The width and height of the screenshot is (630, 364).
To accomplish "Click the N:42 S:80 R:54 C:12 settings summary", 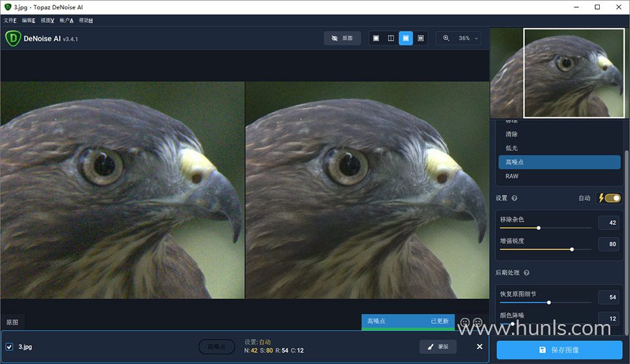I will tap(274, 351).
